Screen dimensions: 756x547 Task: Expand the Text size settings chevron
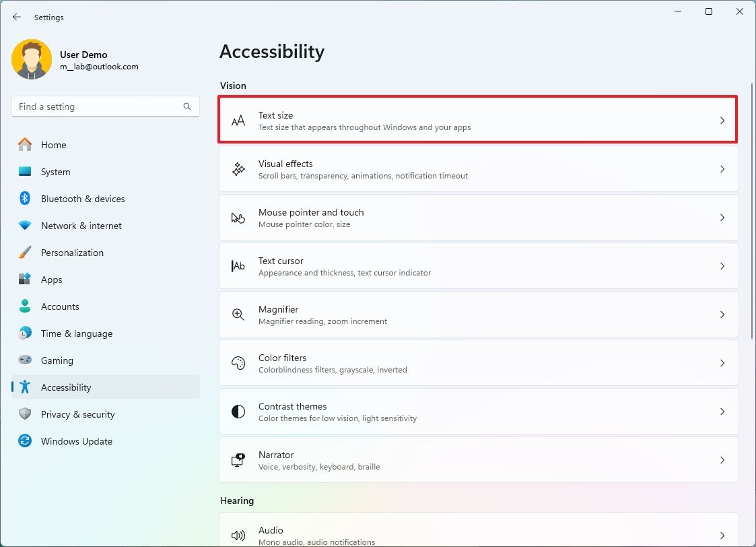tap(722, 120)
